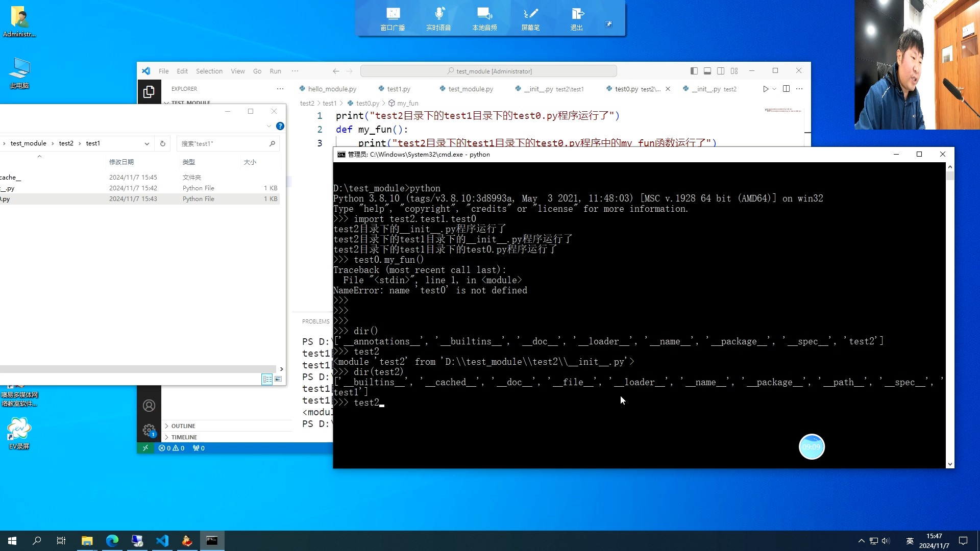Click the Refresh Explorer button
The image size is (980, 551).
[162, 143]
